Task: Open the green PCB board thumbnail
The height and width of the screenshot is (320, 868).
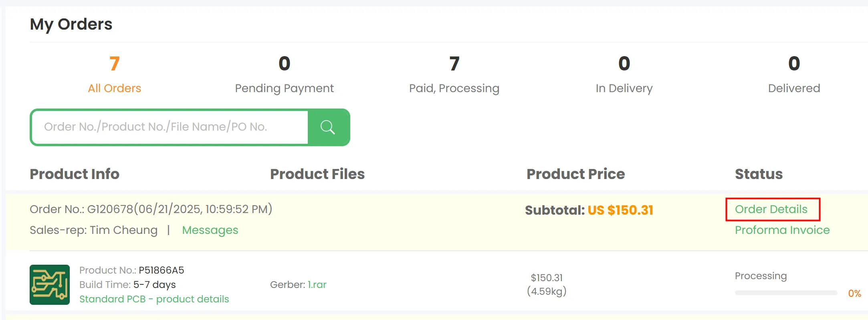Action: point(50,285)
